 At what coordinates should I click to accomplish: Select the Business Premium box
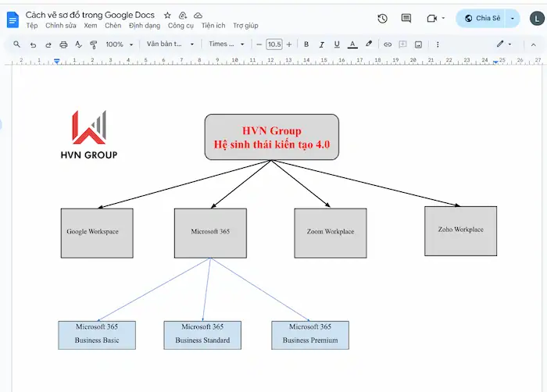(310, 335)
